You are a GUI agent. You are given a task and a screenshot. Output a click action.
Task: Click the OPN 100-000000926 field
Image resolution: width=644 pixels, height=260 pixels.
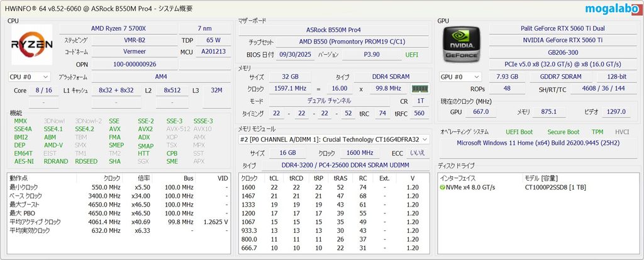135,64
